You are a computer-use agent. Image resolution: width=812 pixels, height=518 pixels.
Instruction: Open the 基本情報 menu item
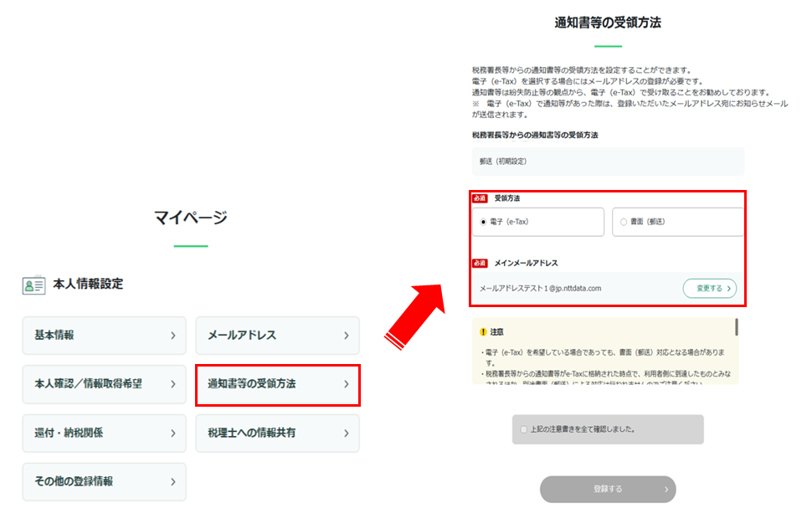[104, 336]
